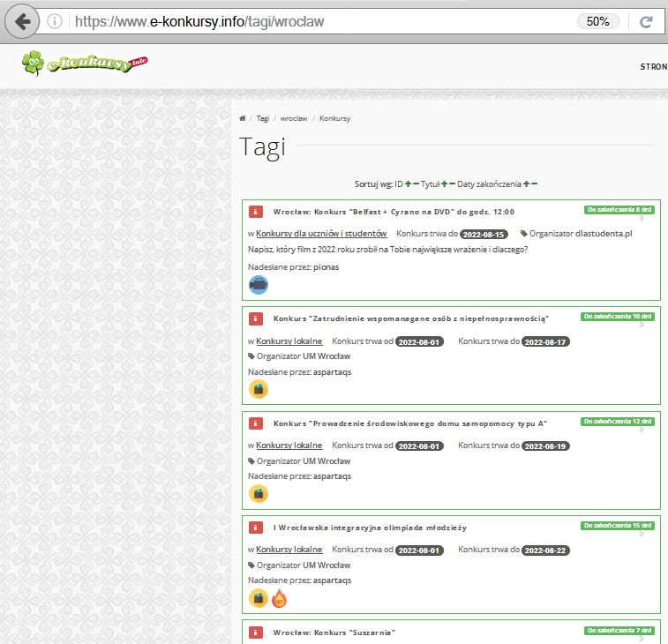Reload the page with the refresh icon

645,21
